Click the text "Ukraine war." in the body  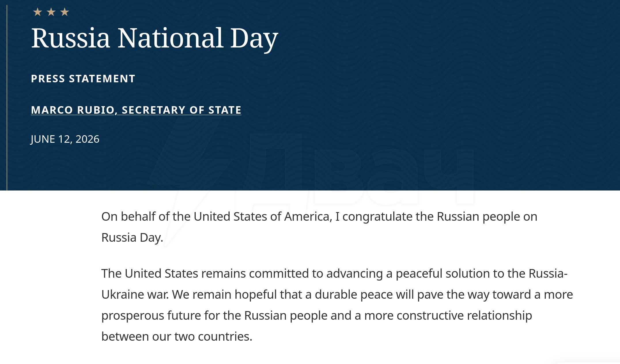(x=135, y=294)
